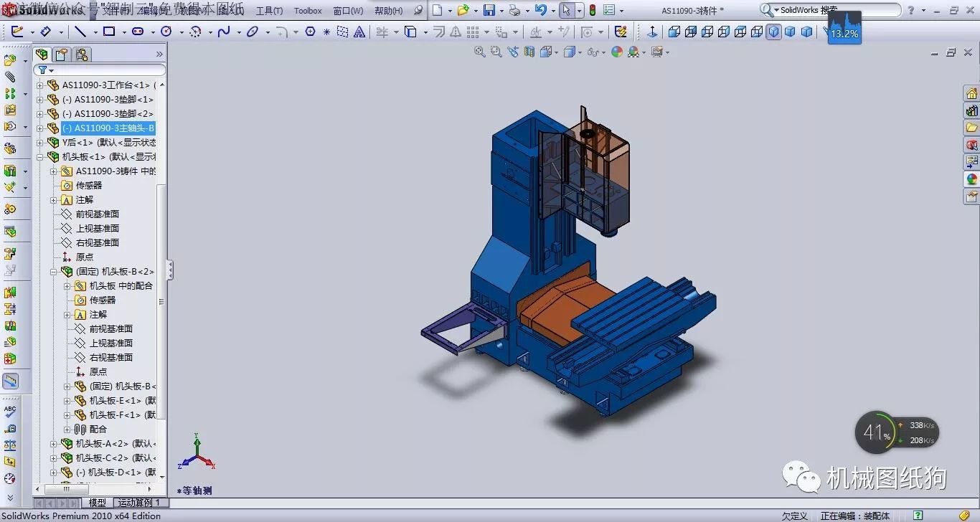
Task: Open the 工具(T) menu
Action: 269,11
